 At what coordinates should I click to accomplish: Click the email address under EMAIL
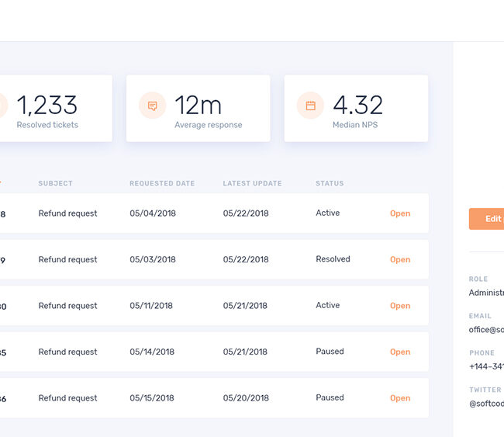coord(486,330)
